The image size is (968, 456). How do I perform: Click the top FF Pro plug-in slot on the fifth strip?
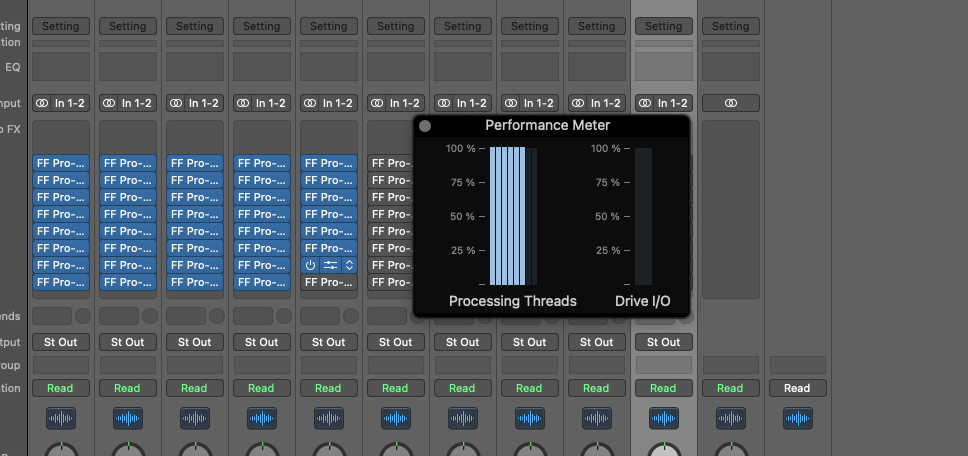(329, 163)
